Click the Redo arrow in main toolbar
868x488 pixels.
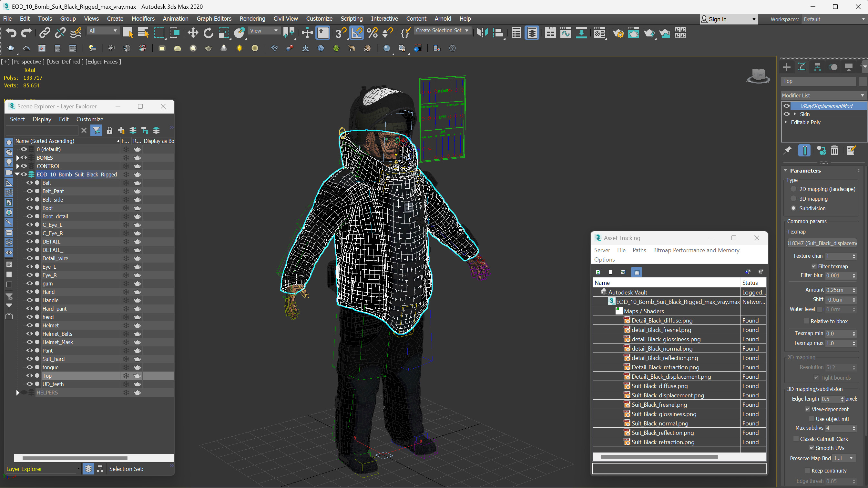pos(26,33)
